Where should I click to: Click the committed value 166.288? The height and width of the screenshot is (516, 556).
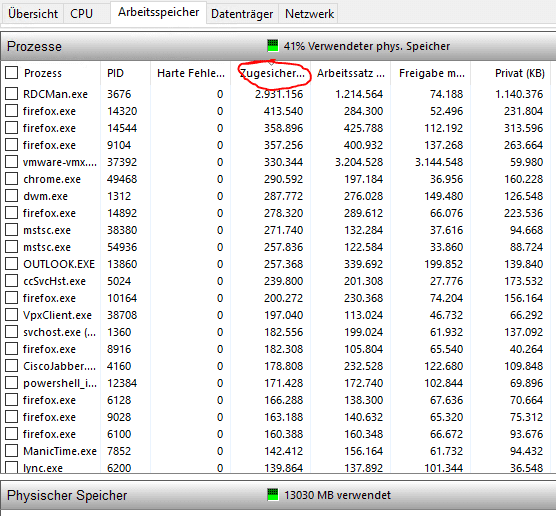point(284,400)
